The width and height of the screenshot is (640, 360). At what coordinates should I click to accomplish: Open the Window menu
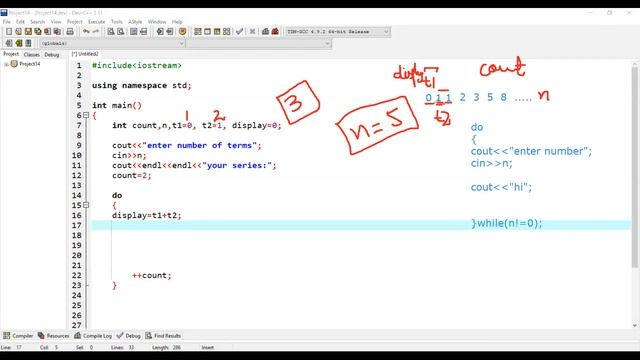coord(157,22)
